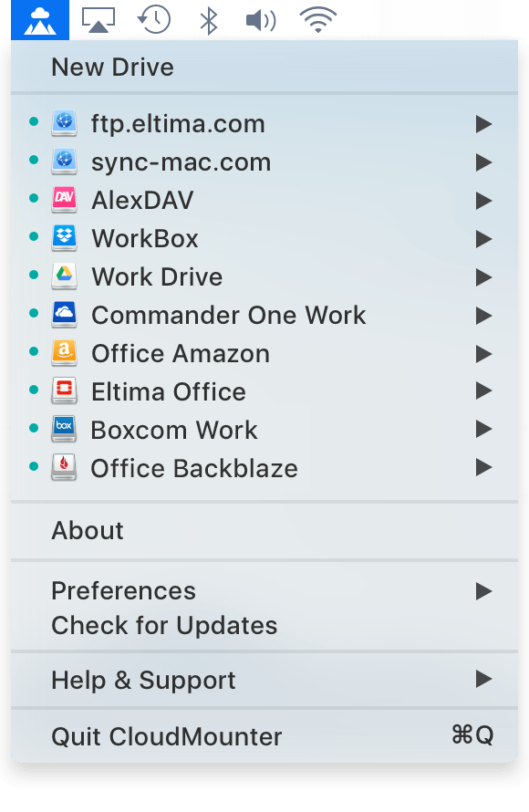Click the Box drive icon for Boxcom Work

64,429
